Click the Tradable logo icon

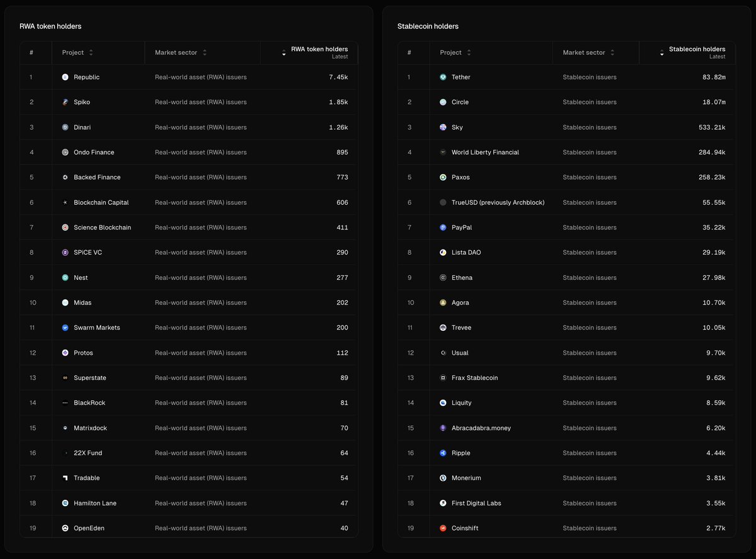coord(65,478)
